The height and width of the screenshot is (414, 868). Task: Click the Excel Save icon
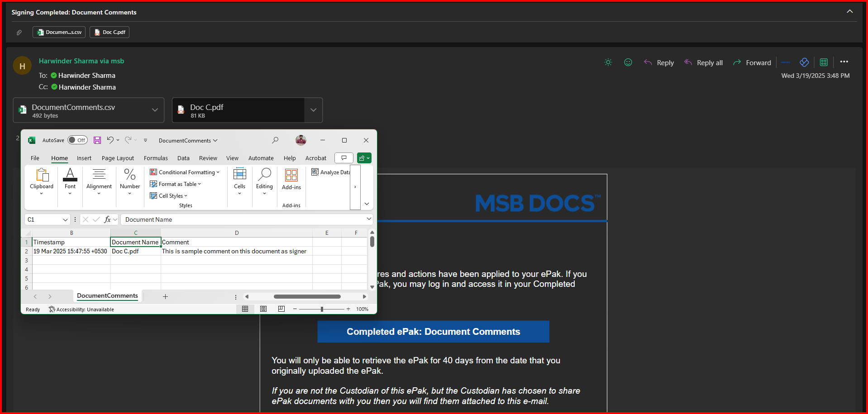(x=97, y=140)
